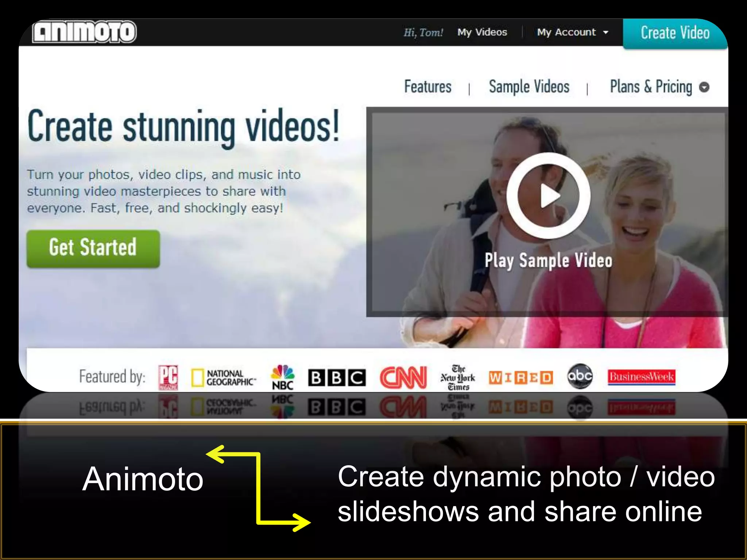Play the sample video
Screen dimensions: 747x560
(548, 196)
